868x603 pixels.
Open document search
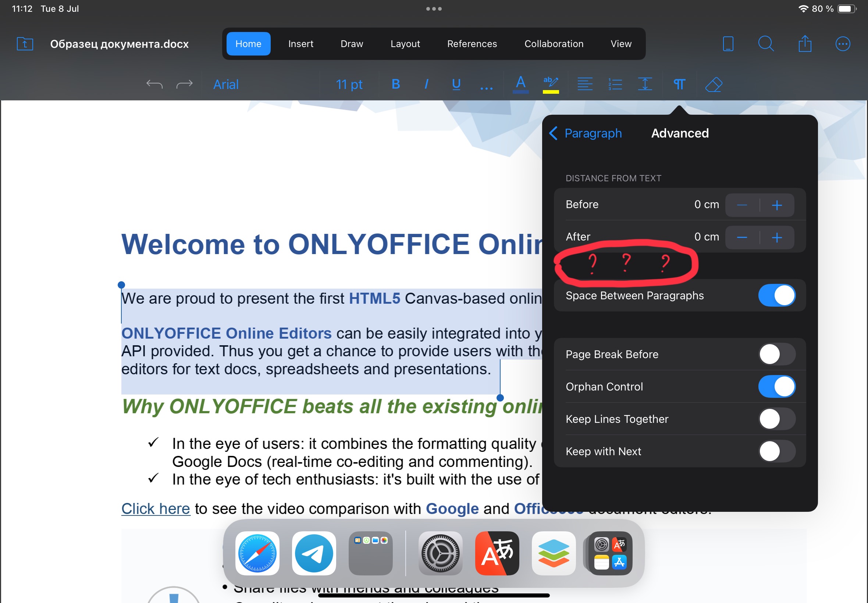(766, 44)
